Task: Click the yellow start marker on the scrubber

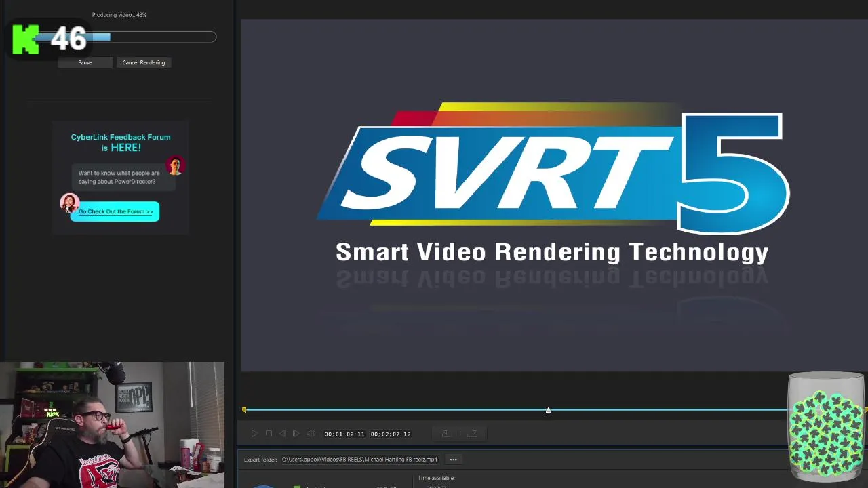Action: pos(244,410)
